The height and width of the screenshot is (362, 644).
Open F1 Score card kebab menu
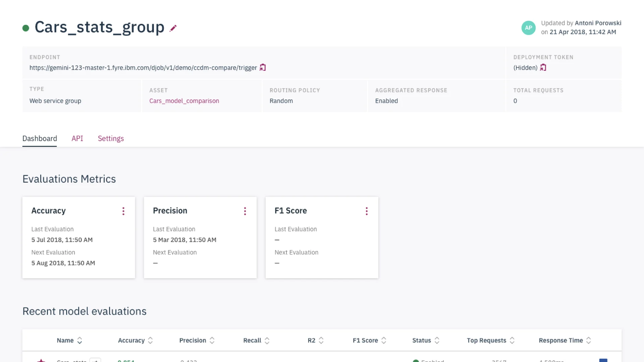coord(367,211)
